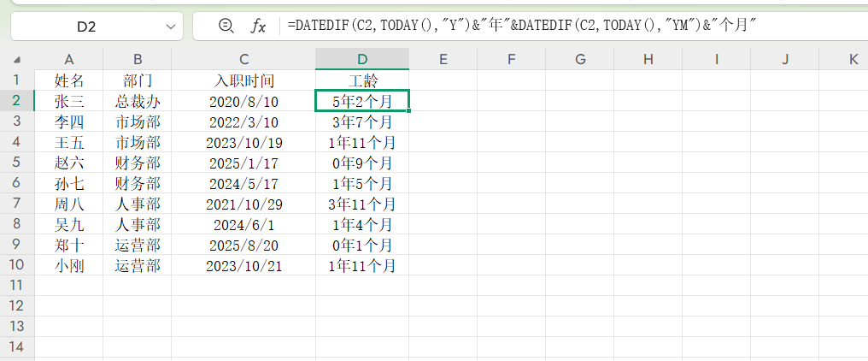
Task: Select column B header
Action: coord(138,59)
